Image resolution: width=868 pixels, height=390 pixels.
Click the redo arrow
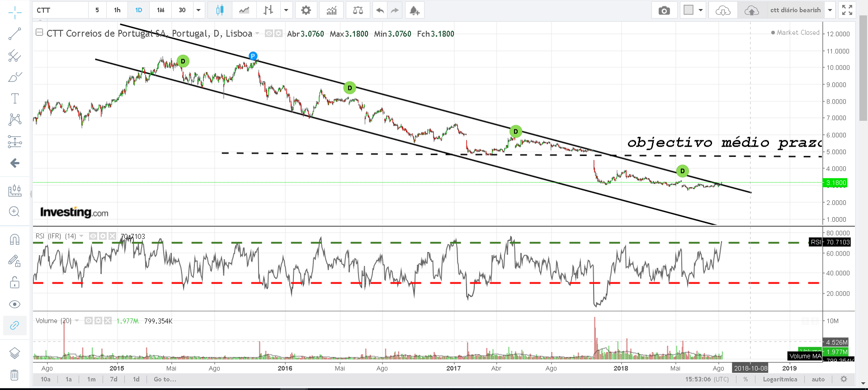395,10
